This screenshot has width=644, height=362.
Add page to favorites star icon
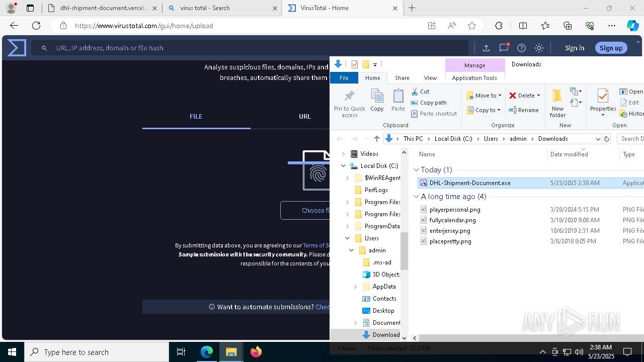[x=471, y=26]
